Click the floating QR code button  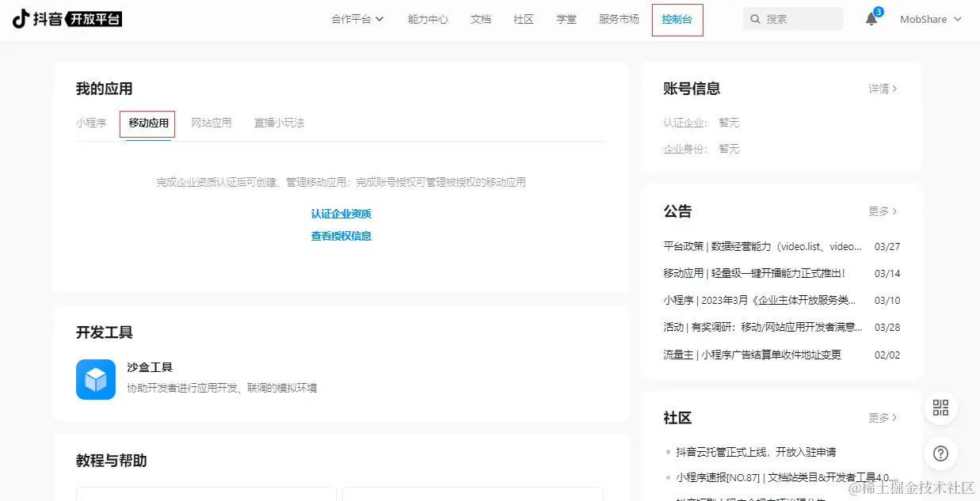click(x=940, y=408)
